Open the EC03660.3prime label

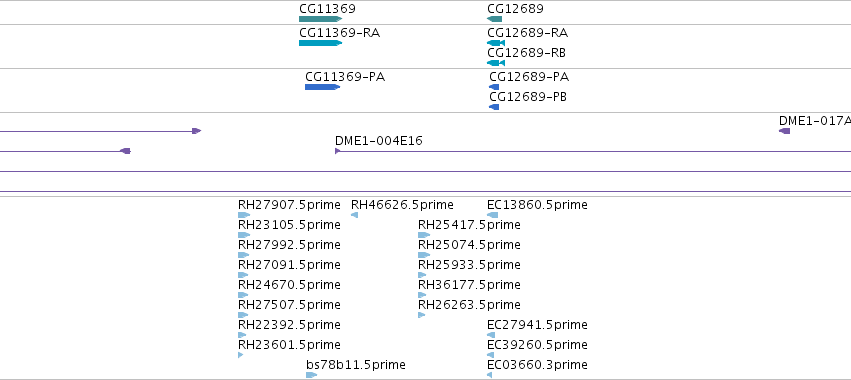pyautogui.click(x=537, y=364)
